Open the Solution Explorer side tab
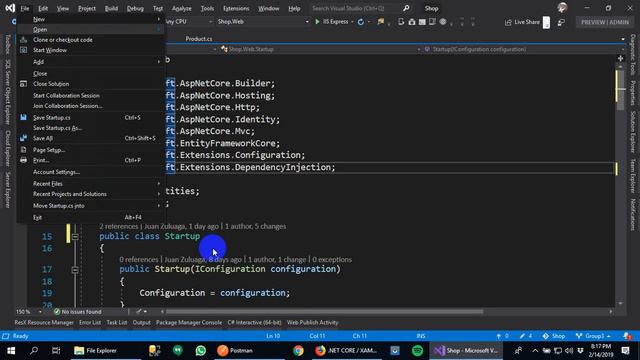 click(x=632, y=131)
